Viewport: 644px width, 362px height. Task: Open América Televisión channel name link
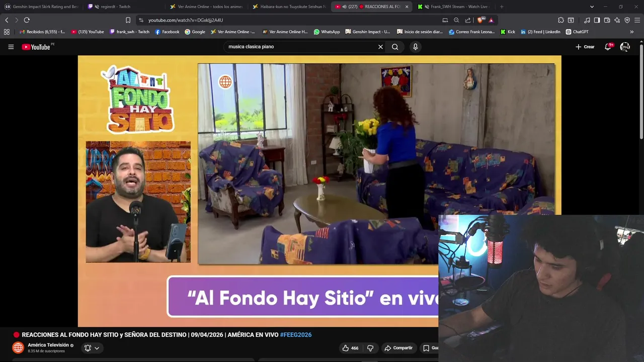48,345
